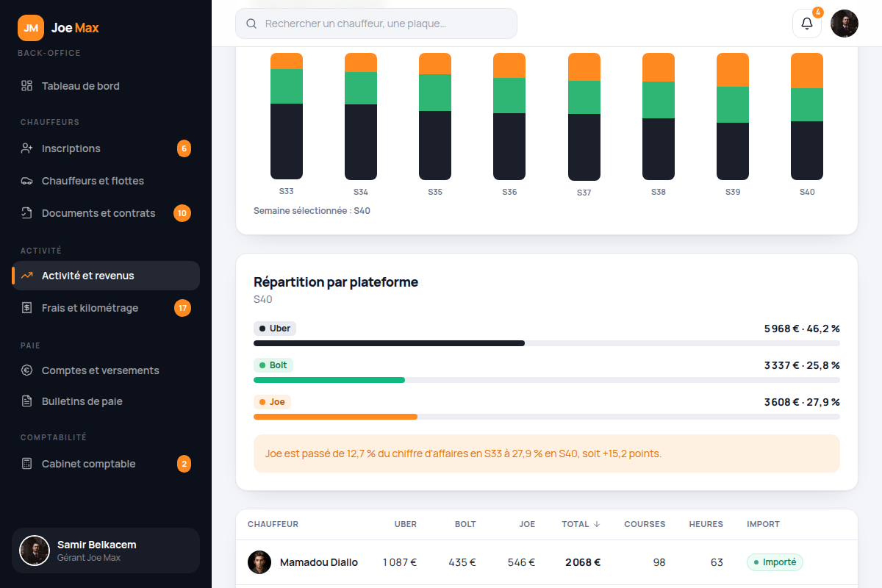
Task: Click the Bolt platform tag
Action: click(273, 365)
